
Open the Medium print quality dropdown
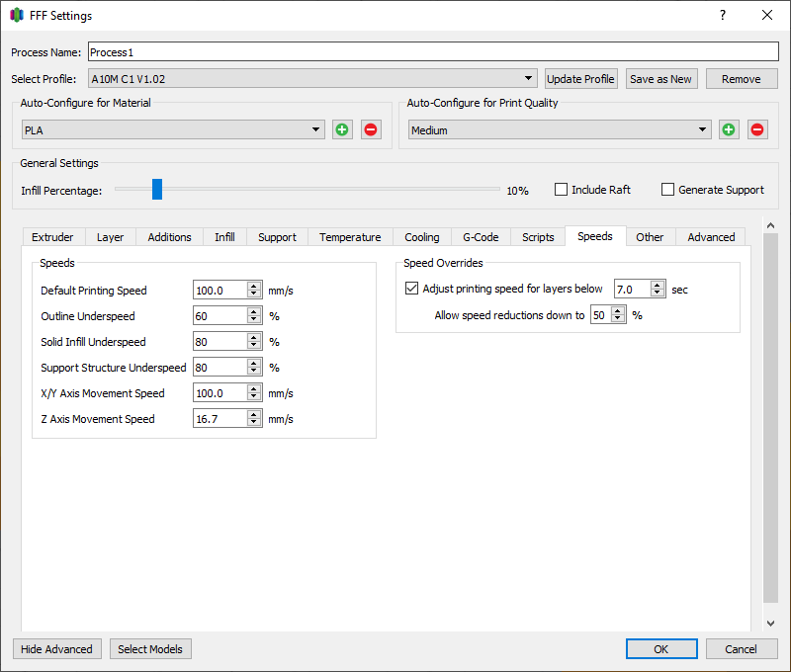pyautogui.click(x=560, y=129)
